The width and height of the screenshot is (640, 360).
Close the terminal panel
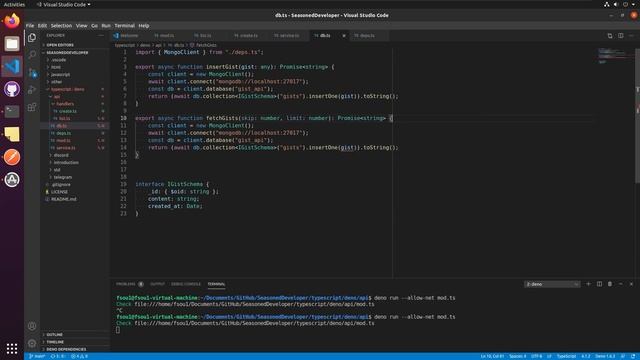pyautogui.click(x=631, y=284)
